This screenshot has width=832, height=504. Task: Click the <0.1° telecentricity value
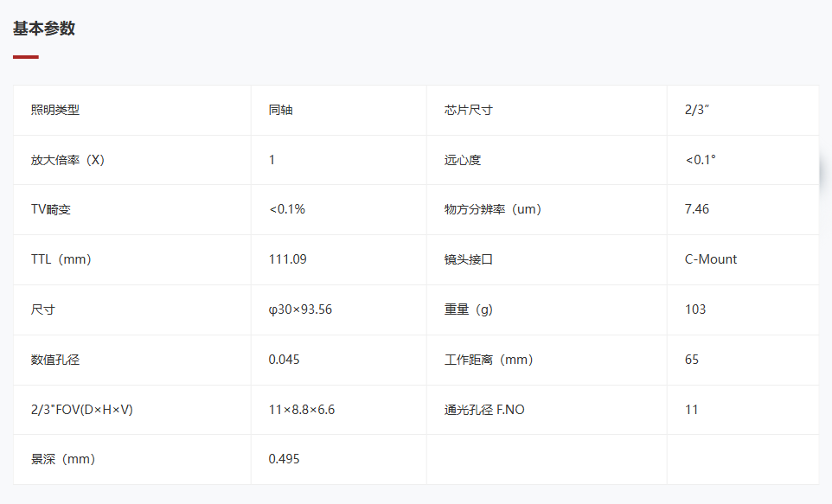(701, 160)
